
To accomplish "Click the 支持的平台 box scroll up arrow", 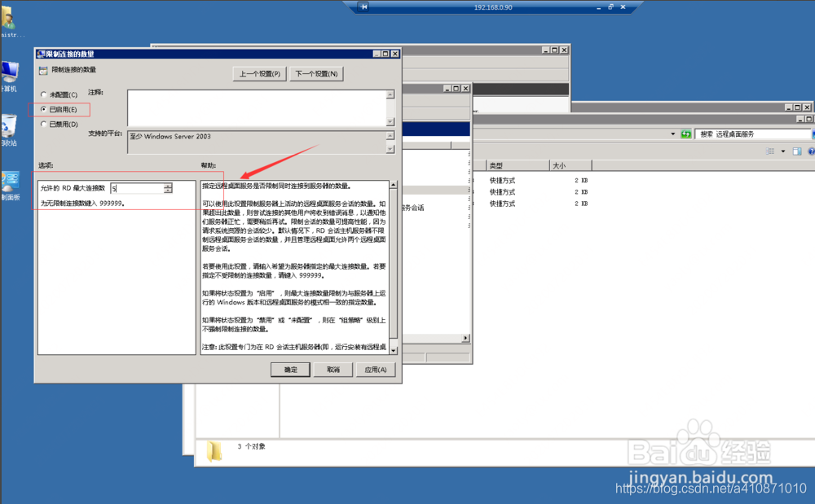I will coord(390,135).
